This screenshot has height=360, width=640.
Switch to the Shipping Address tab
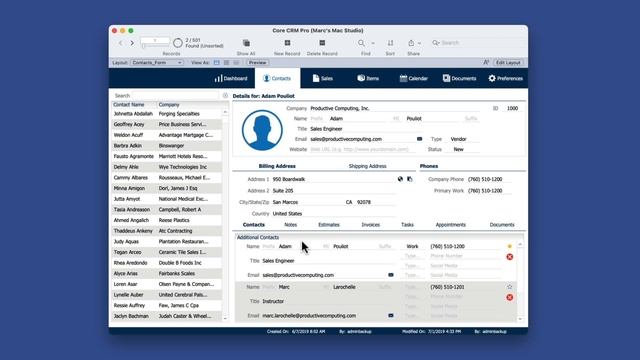click(367, 166)
